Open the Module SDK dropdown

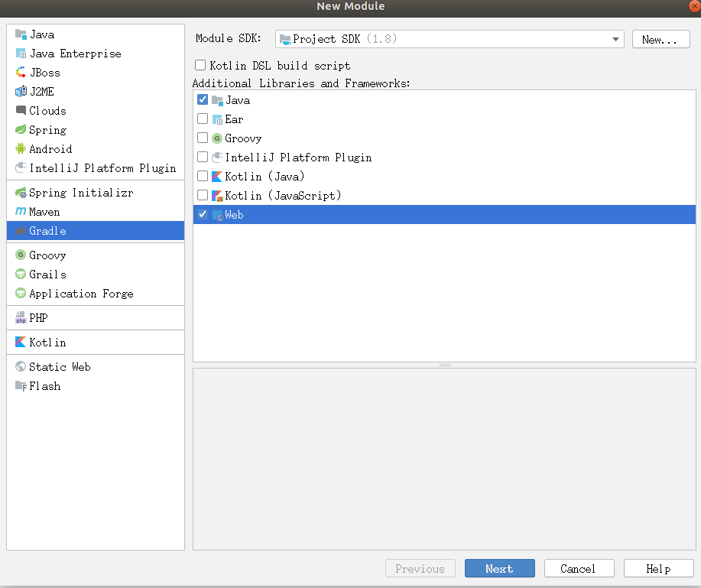coord(614,38)
